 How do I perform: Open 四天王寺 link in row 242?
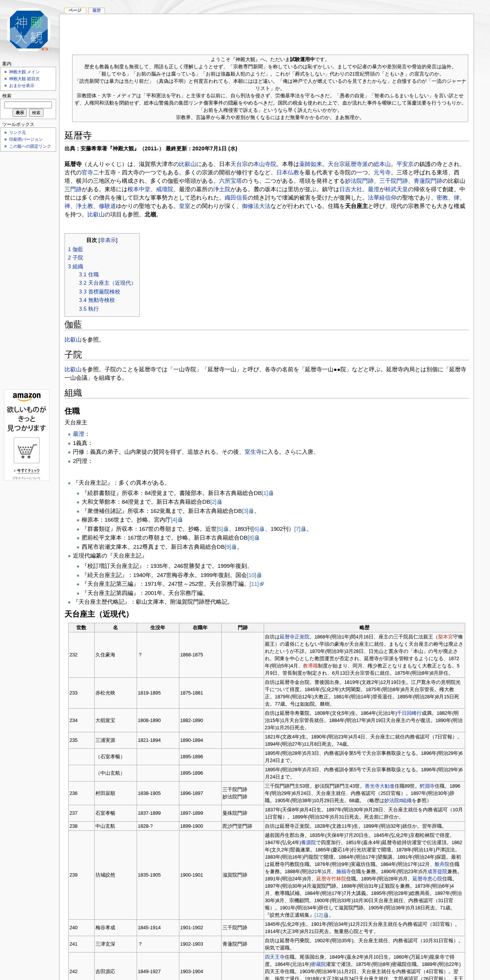[x=275, y=957]
